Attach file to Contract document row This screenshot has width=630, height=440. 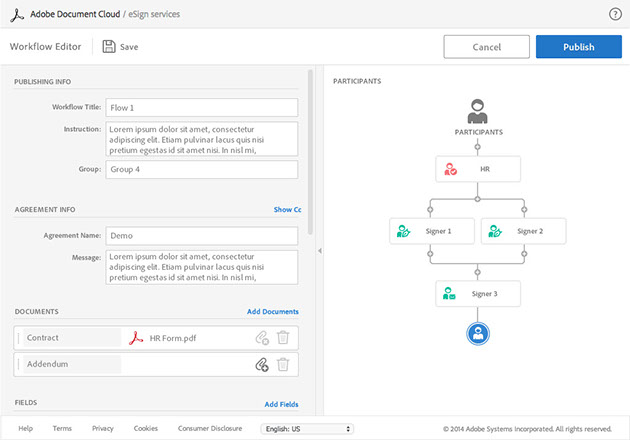coord(261,338)
